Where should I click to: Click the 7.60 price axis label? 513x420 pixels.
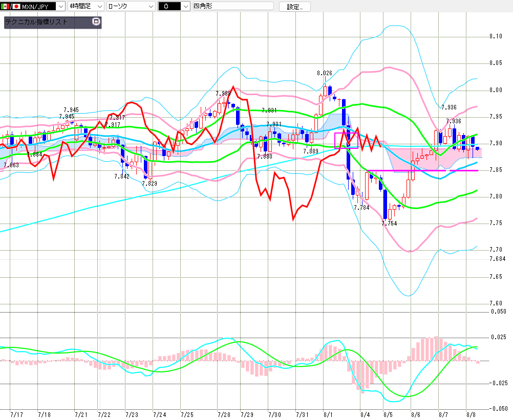pyautogui.click(x=496, y=303)
